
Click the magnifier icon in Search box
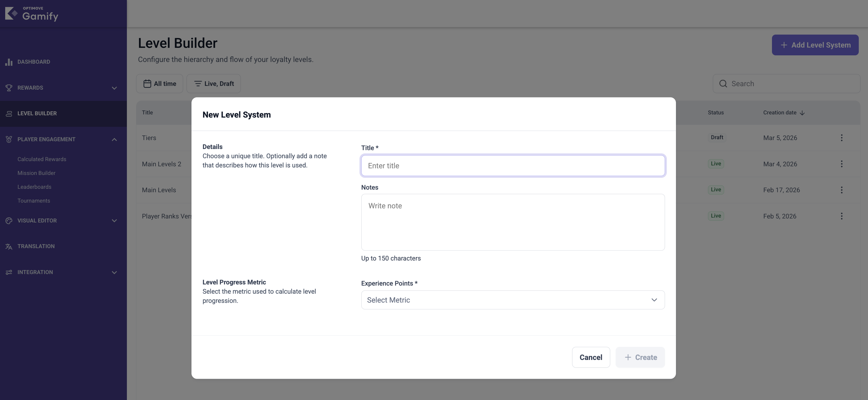pos(723,84)
